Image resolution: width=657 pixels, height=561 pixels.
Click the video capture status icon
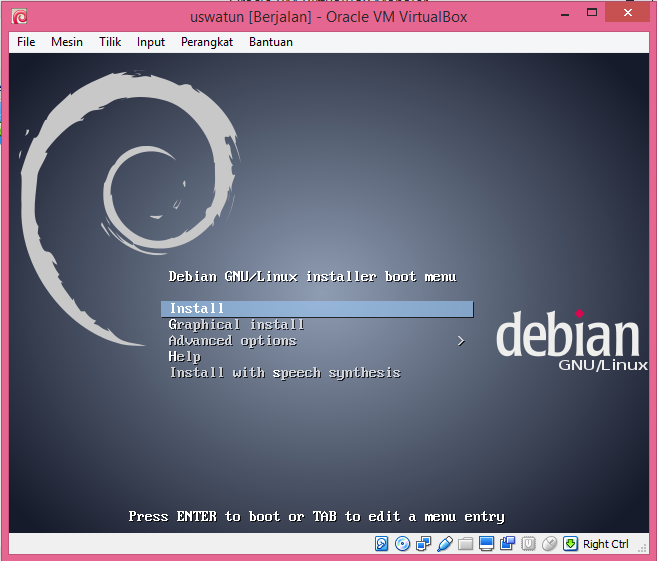(507, 544)
